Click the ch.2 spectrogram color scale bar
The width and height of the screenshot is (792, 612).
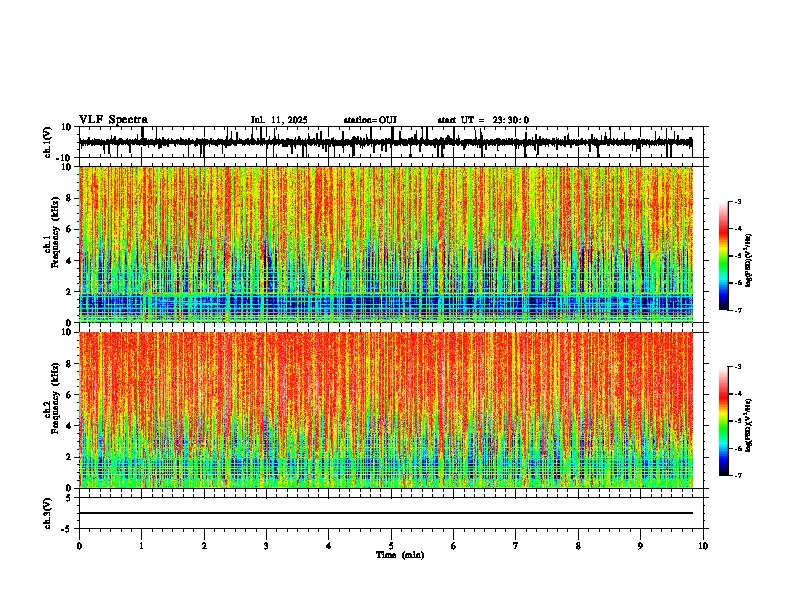[x=724, y=421]
